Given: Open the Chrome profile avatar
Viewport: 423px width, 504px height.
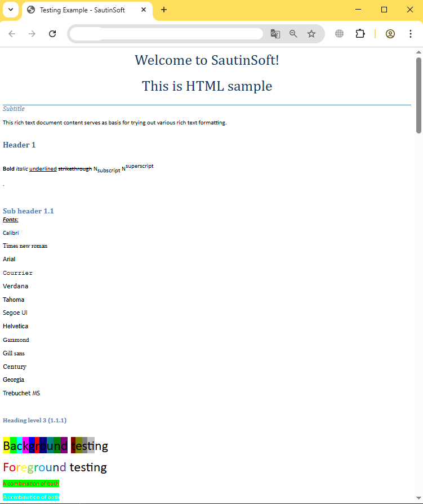Looking at the screenshot, I should 390,34.
